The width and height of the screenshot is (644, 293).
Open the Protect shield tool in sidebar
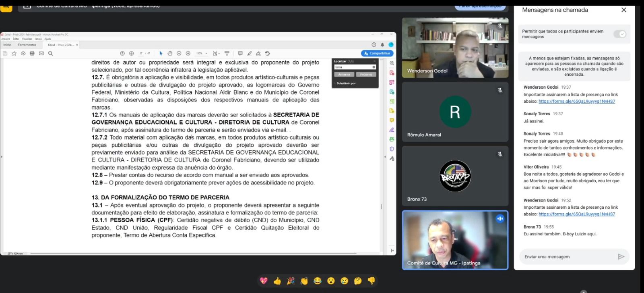tap(392, 149)
